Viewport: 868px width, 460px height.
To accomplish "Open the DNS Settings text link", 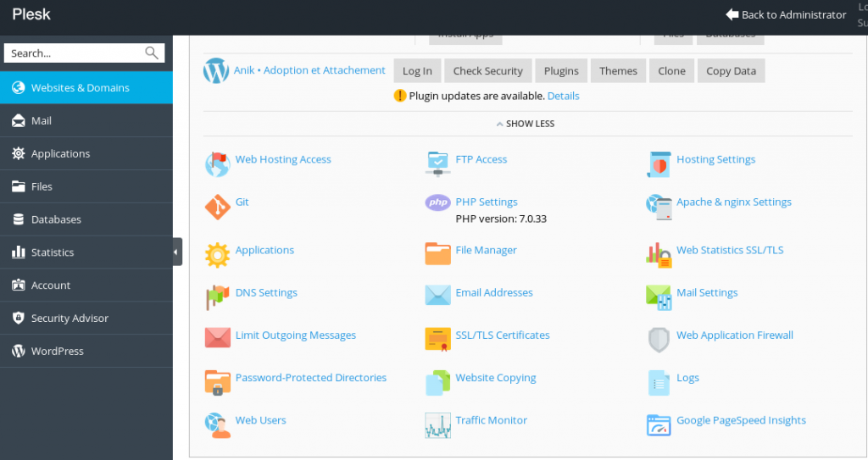I will click(266, 293).
